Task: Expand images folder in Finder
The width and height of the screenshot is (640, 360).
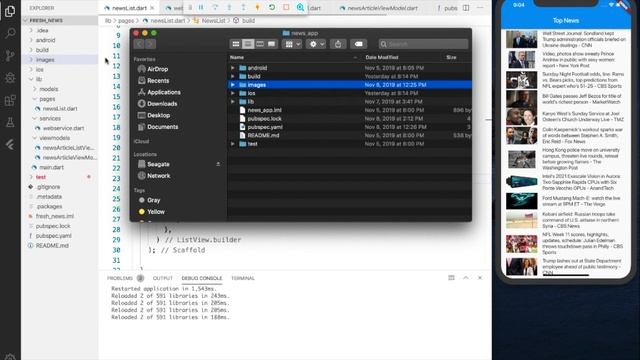Action: click(233, 85)
